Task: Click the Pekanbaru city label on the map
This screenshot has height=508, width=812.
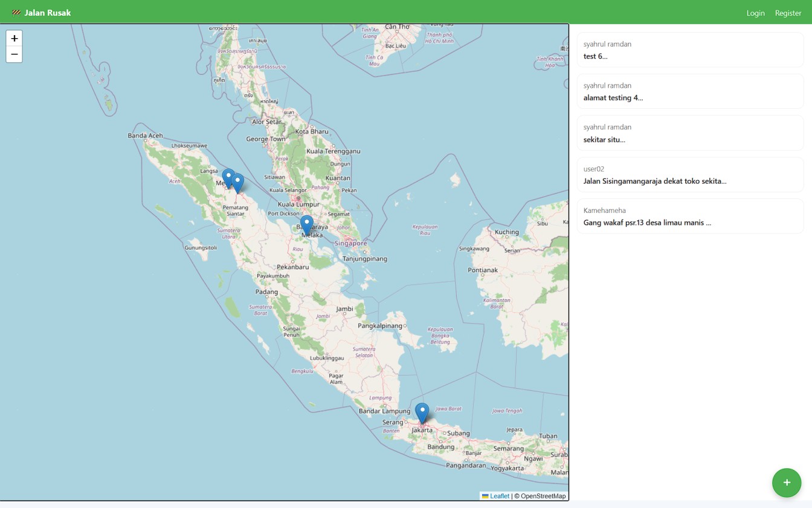Action: pos(292,267)
